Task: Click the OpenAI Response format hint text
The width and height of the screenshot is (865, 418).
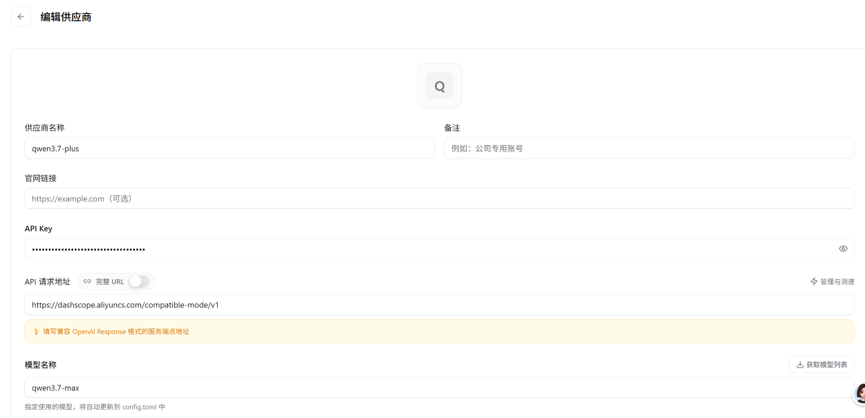Action: [x=116, y=331]
